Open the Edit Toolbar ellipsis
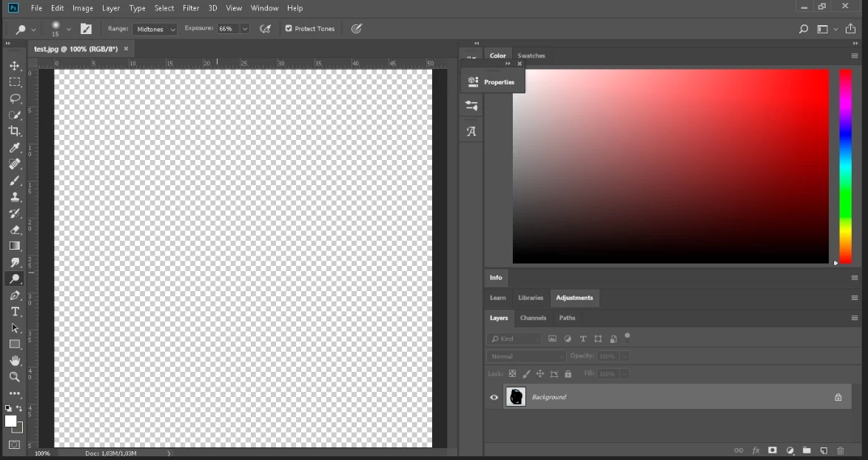Screen dimensions: 868x460 [15, 393]
